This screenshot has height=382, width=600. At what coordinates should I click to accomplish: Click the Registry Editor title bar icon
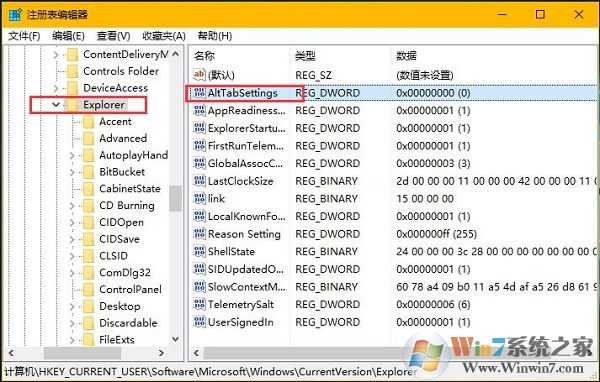[15, 15]
